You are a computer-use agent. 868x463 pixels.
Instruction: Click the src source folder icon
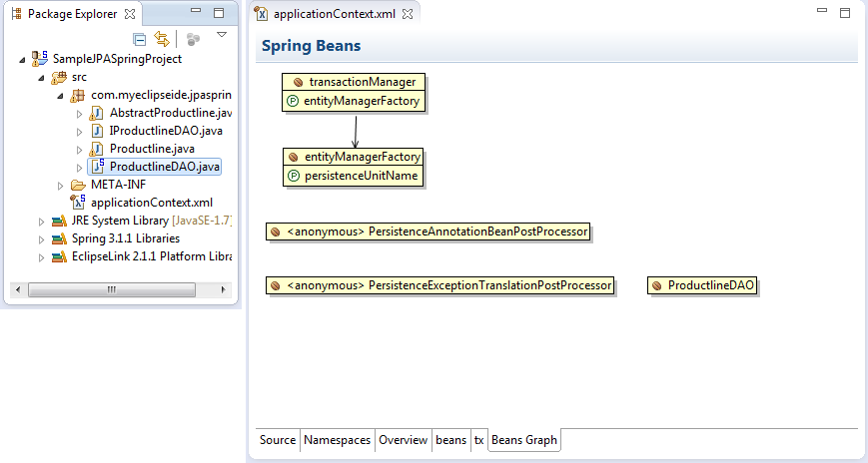tap(59, 78)
